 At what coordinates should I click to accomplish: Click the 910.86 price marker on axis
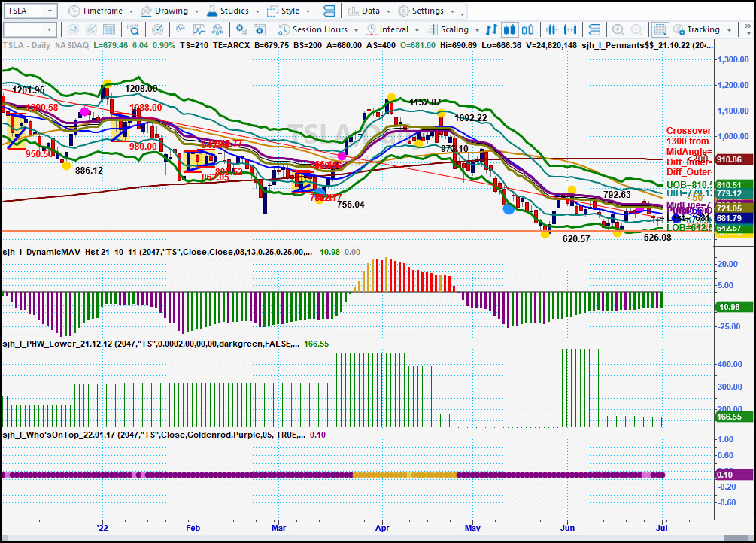point(733,159)
